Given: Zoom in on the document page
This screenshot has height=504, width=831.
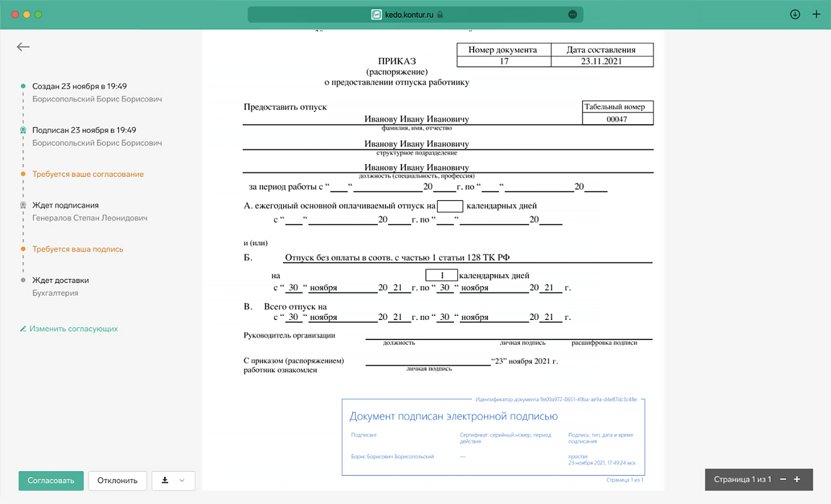Looking at the screenshot, I should pos(797,479).
